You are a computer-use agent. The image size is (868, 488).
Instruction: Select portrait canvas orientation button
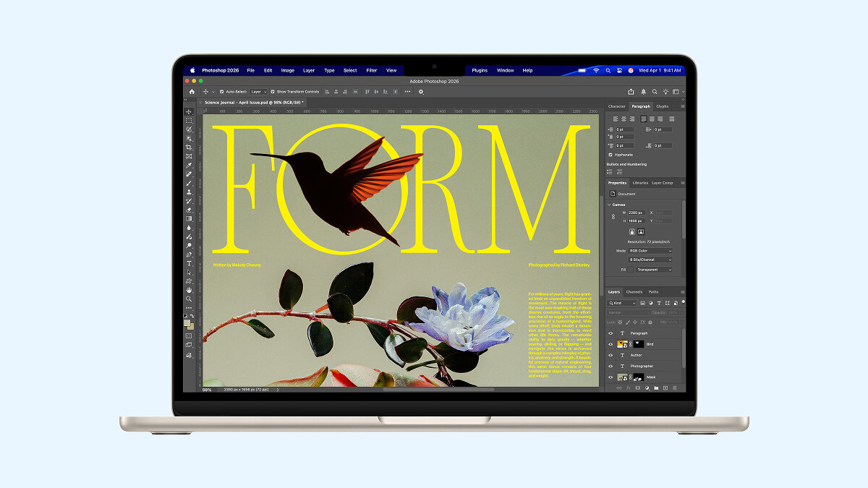[632, 231]
